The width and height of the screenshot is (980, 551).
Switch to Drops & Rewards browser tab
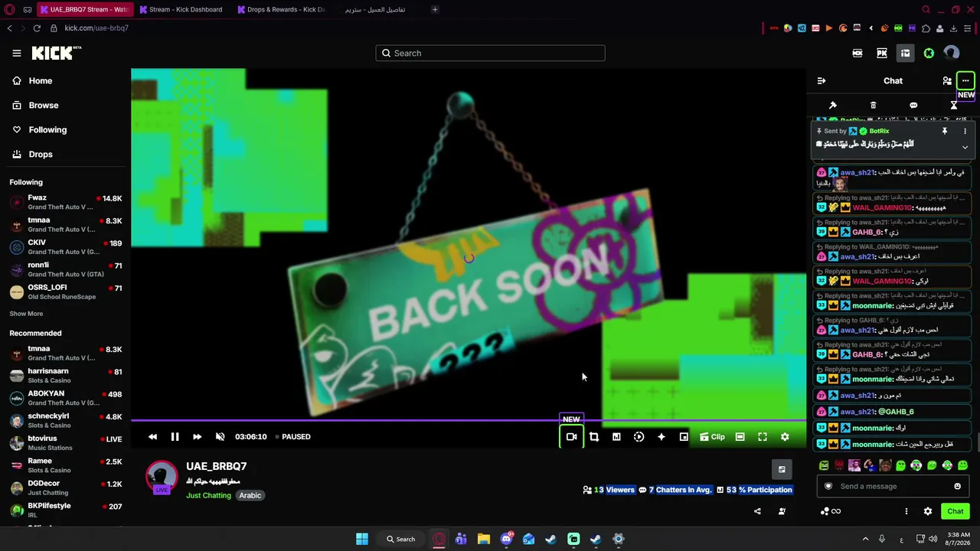pyautogui.click(x=281, y=9)
